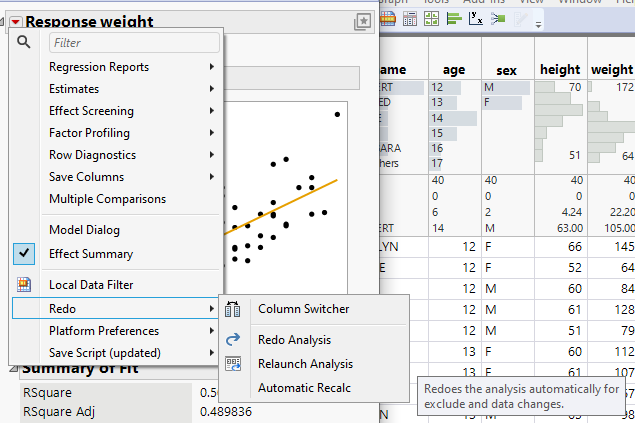Click the Redo Analysis arrow icon

pos(233,340)
